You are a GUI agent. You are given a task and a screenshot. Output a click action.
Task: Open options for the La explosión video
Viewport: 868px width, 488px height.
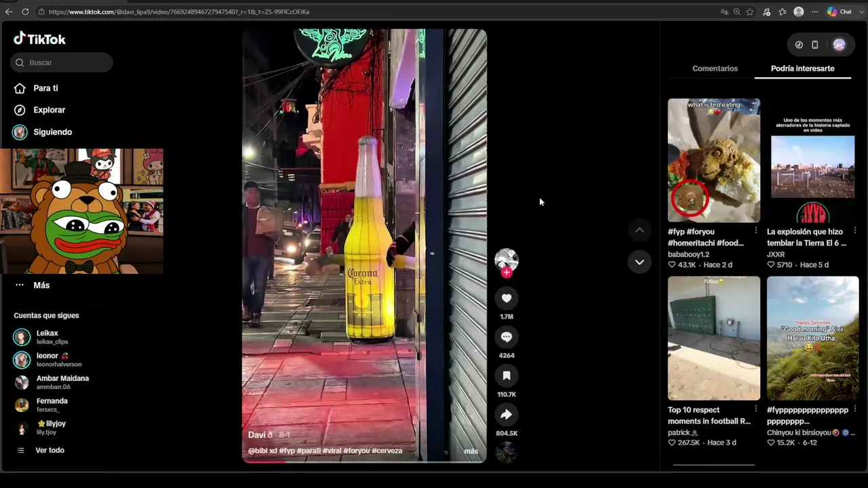tap(855, 231)
